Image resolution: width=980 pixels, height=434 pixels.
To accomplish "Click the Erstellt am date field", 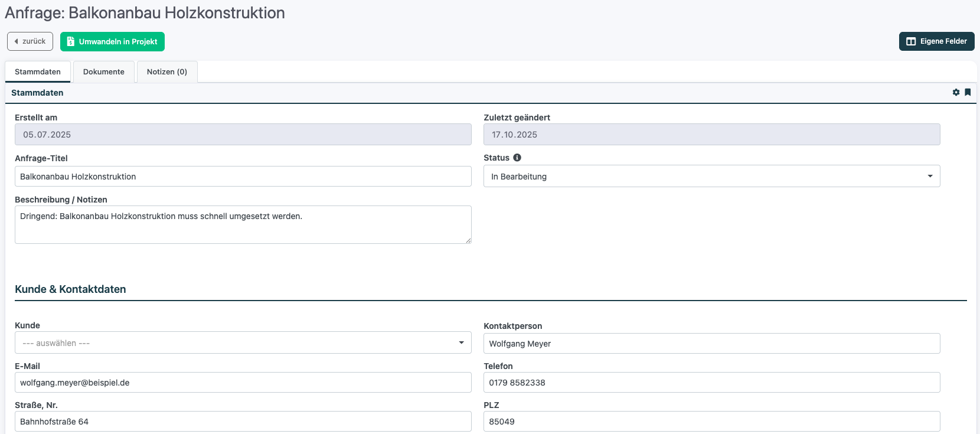I will point(243,135).
